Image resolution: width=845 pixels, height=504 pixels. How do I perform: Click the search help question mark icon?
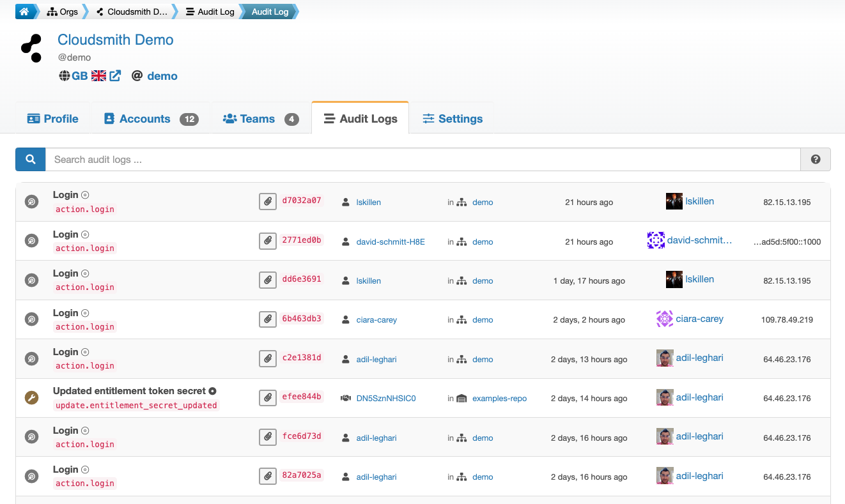(x=816, y=160)
